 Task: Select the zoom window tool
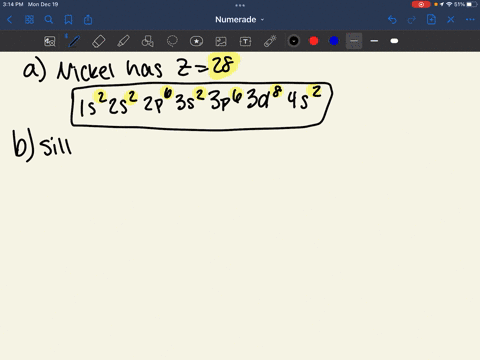click(50, 41)
